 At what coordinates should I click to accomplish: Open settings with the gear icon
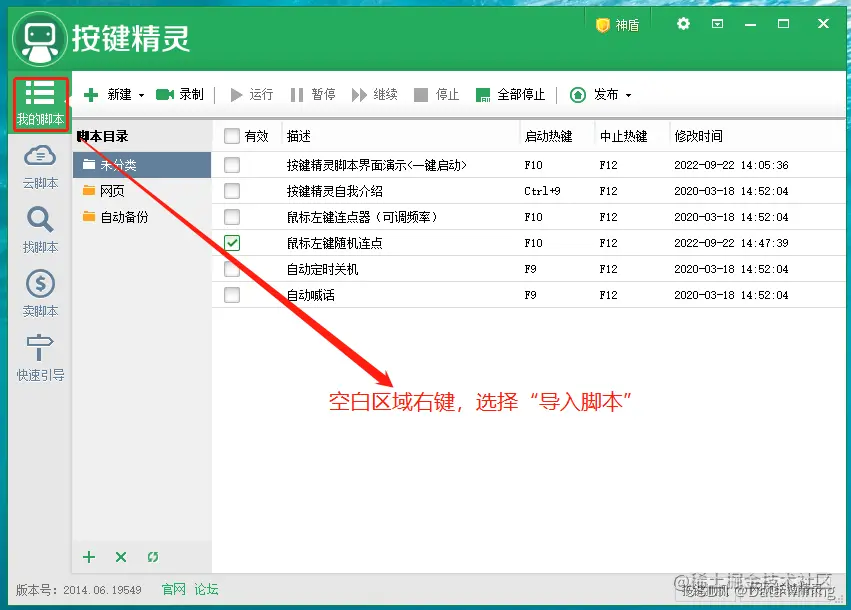683,24
